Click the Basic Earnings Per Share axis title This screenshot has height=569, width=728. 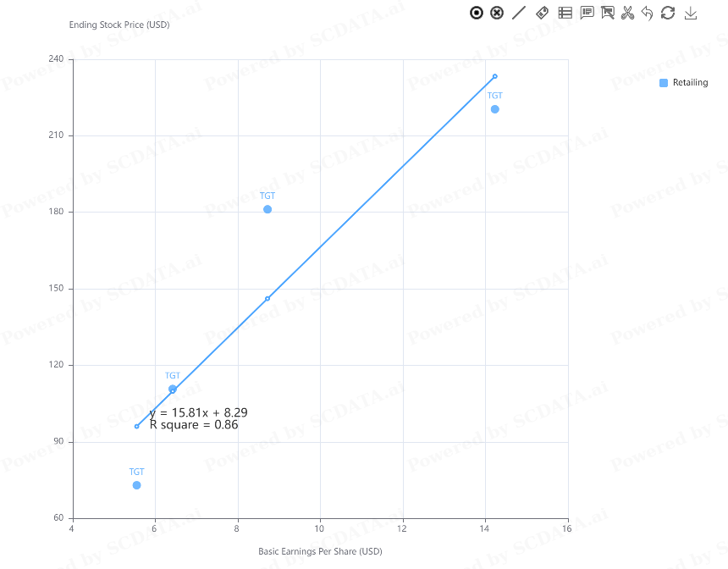click(320, 551)
